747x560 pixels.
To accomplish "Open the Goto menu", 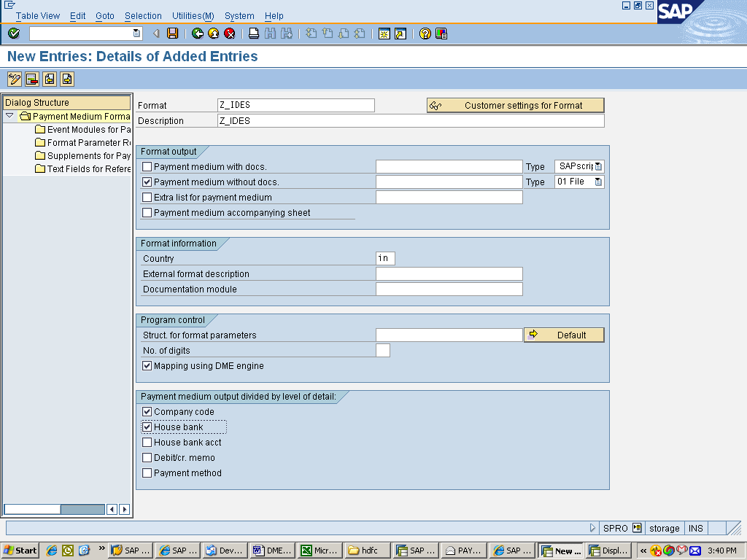I will (105, 16).
